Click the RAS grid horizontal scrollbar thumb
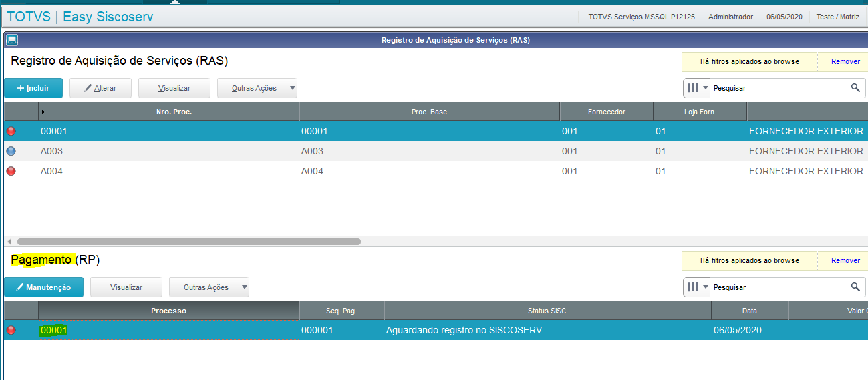 [x=189, y=242]
